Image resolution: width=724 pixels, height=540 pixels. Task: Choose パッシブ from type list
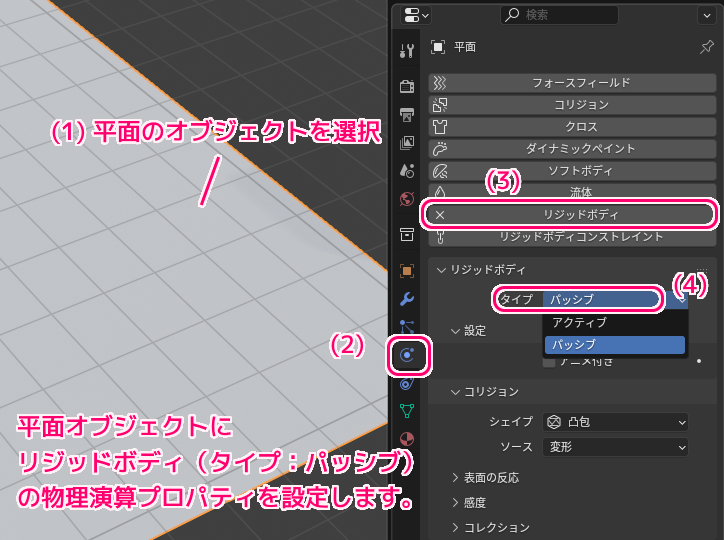pos(615,345)
